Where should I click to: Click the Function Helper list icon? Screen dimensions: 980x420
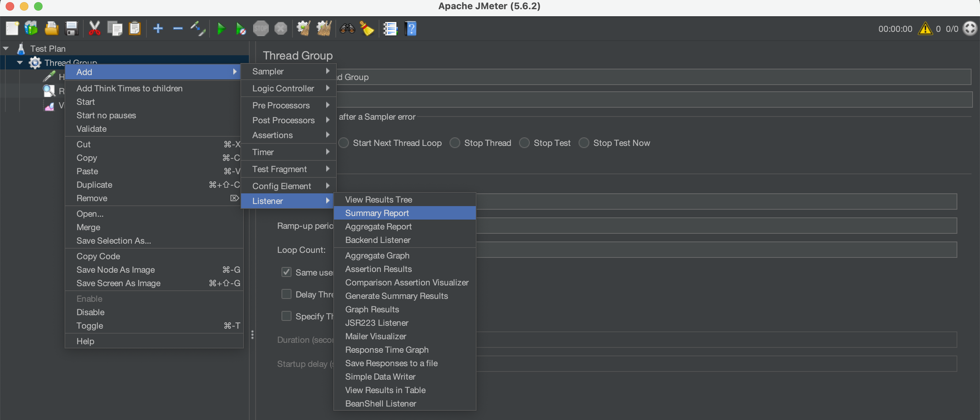coord(390,29)
